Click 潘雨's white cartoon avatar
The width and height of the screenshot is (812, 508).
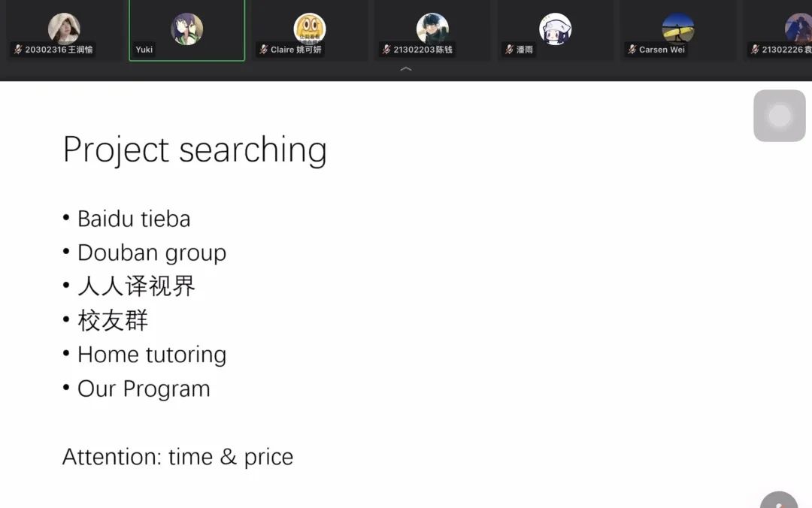point(555,29)
